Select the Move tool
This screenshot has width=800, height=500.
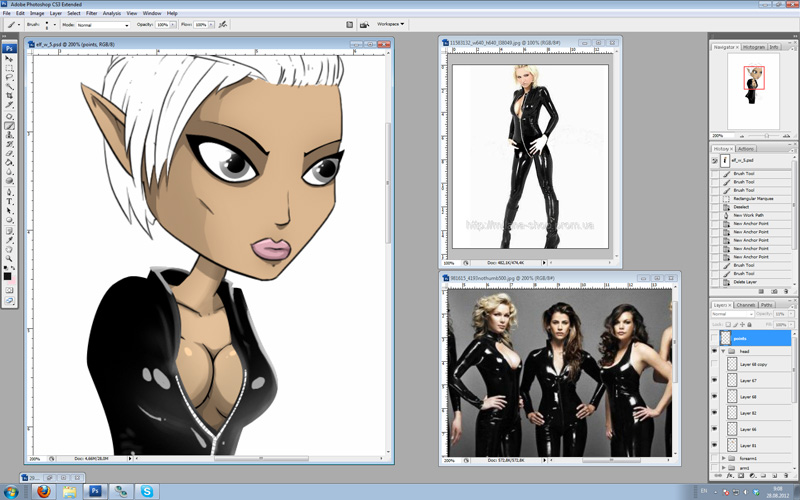pyautogui.click(x=9, y=59)
